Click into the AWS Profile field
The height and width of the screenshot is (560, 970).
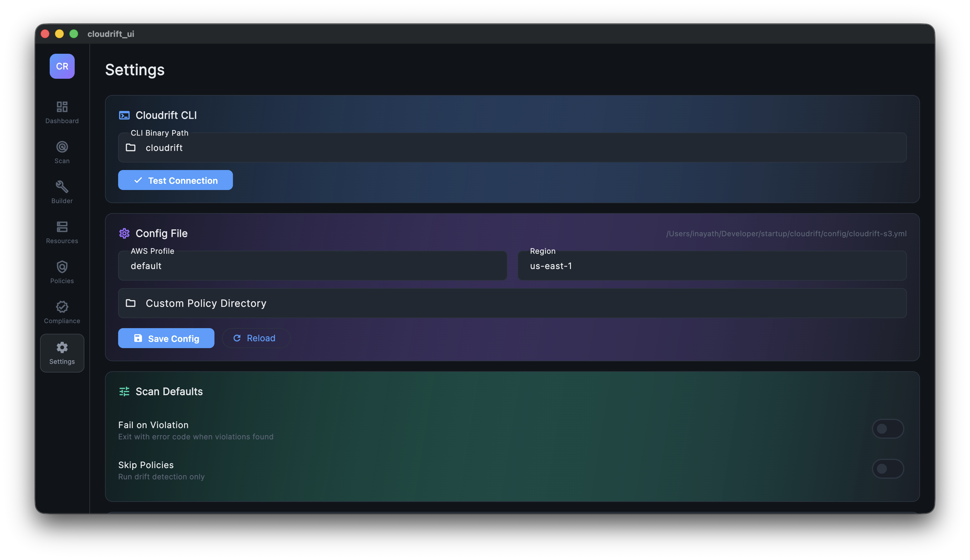(312, 266)
